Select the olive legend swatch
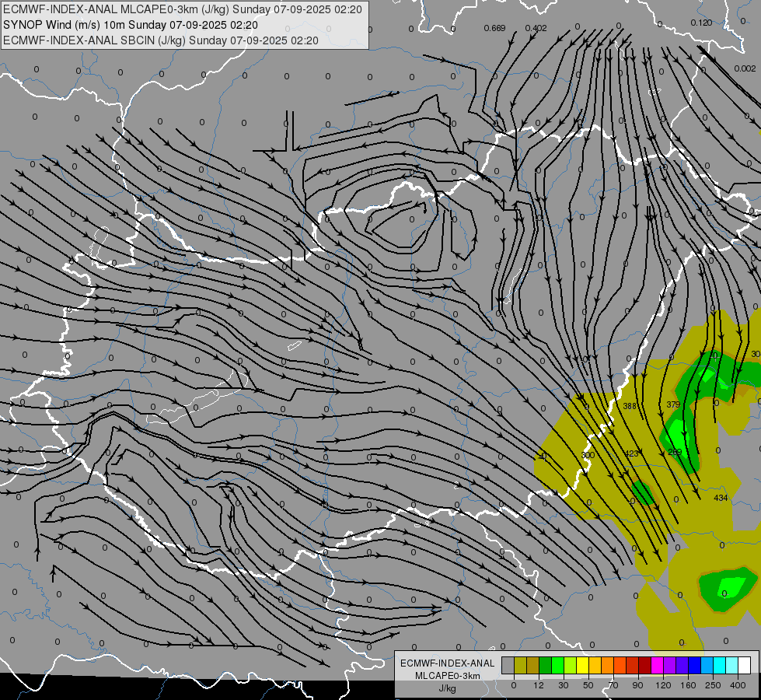 click(520, 665)
